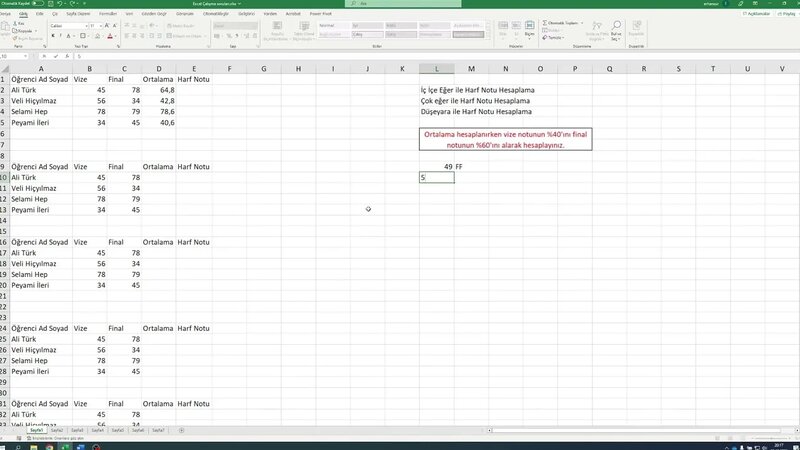Click Otomatik Toplam sum button
Image resolution: width=800 pixels, height=450 pixels.
560,23
